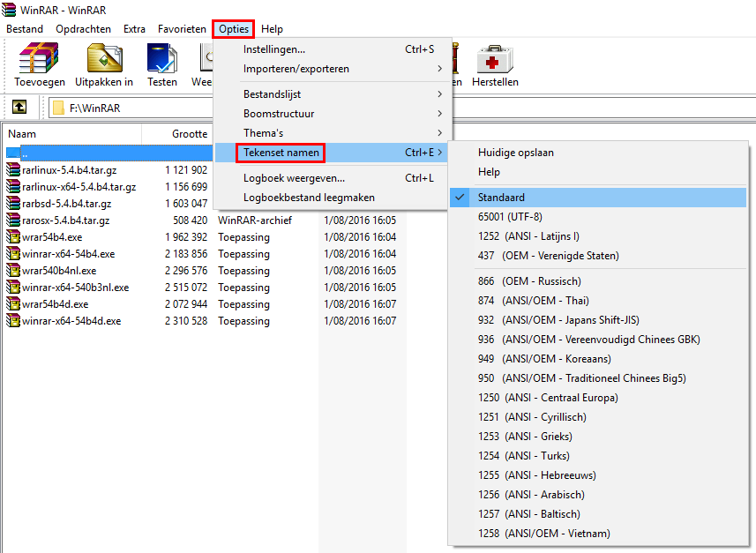Choose Logboekbestand leegmaken menu entry

click(331, 198)
